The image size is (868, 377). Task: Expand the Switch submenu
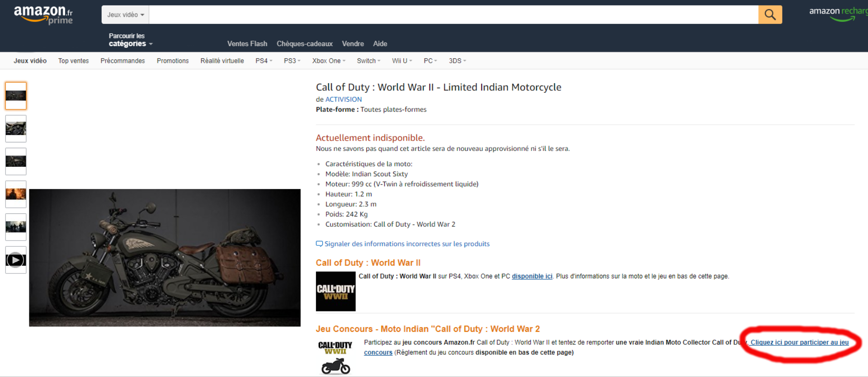tap(368, 61)
